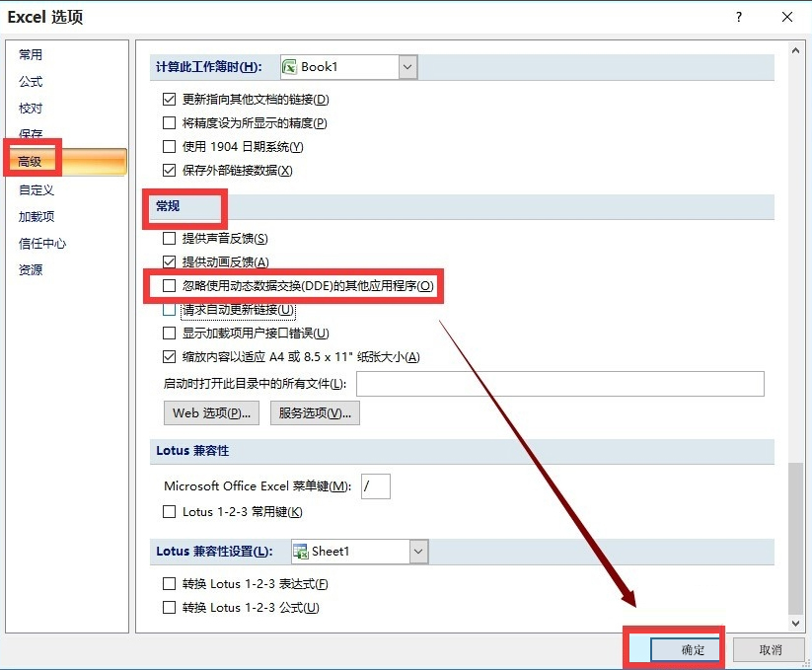Screen dimensions: 812x670
Task: Enable Lotus 1-2-3 常用键
Action: pyautogui.click(x=169, y=512)
